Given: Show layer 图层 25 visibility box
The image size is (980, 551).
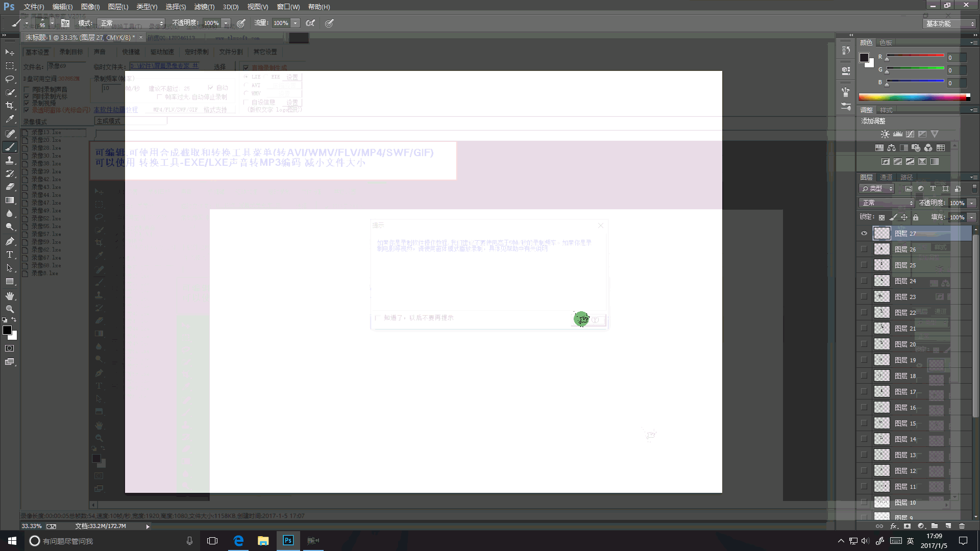Looking at the screenshot, I should (x=864, y=265).
